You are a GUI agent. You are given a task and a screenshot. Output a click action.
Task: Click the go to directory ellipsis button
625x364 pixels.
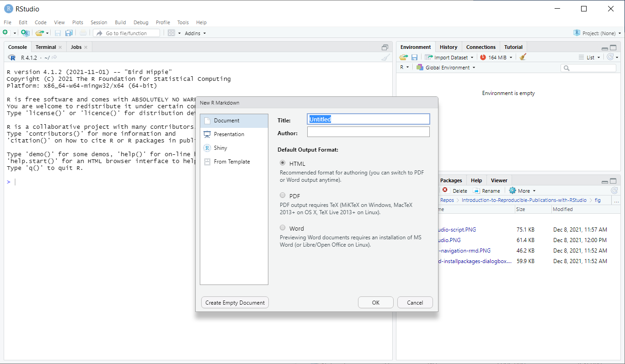click(616, 200)
